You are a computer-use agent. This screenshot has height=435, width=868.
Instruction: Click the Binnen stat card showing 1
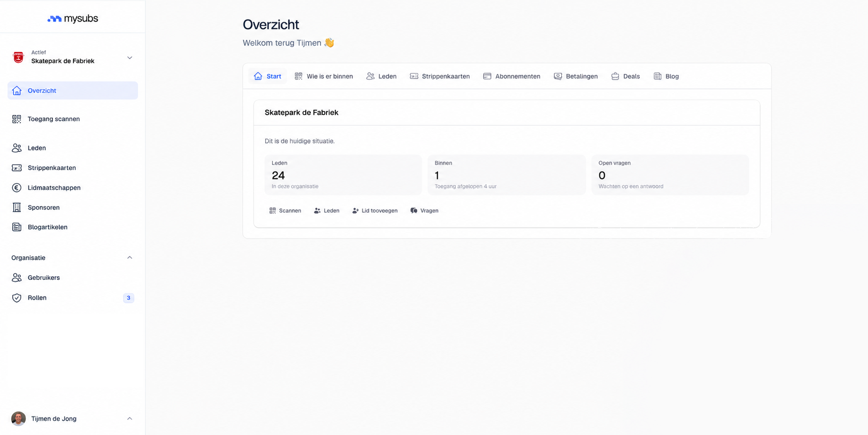(x=507, y=175)
